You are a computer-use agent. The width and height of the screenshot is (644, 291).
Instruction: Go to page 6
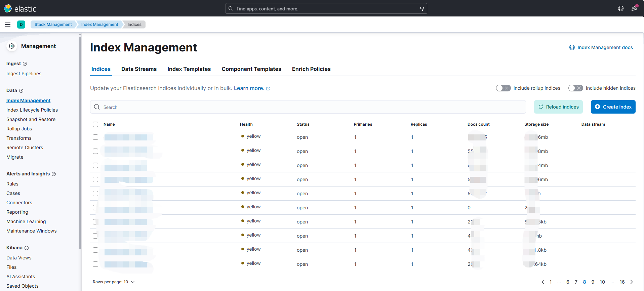point(568,282)
